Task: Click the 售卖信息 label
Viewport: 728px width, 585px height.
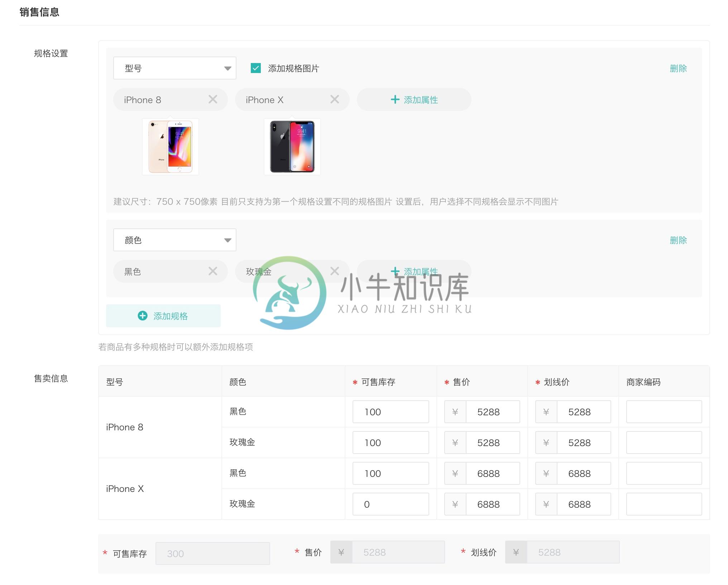Action: (x=51, y=378)
